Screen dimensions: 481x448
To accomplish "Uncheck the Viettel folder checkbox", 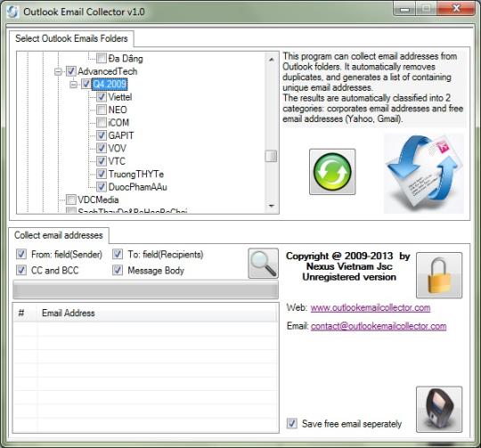I will pyautogui.click(x=102, y=97).
